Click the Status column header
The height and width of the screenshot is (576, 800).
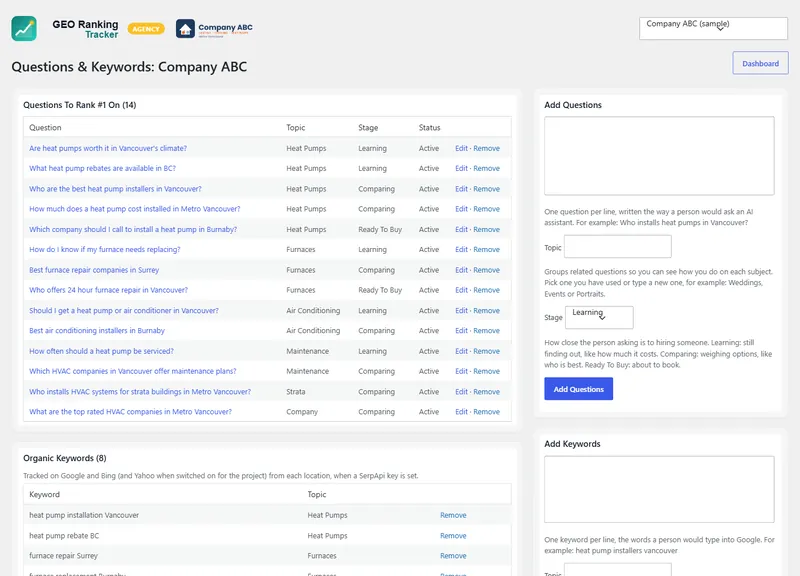(429, 128)
